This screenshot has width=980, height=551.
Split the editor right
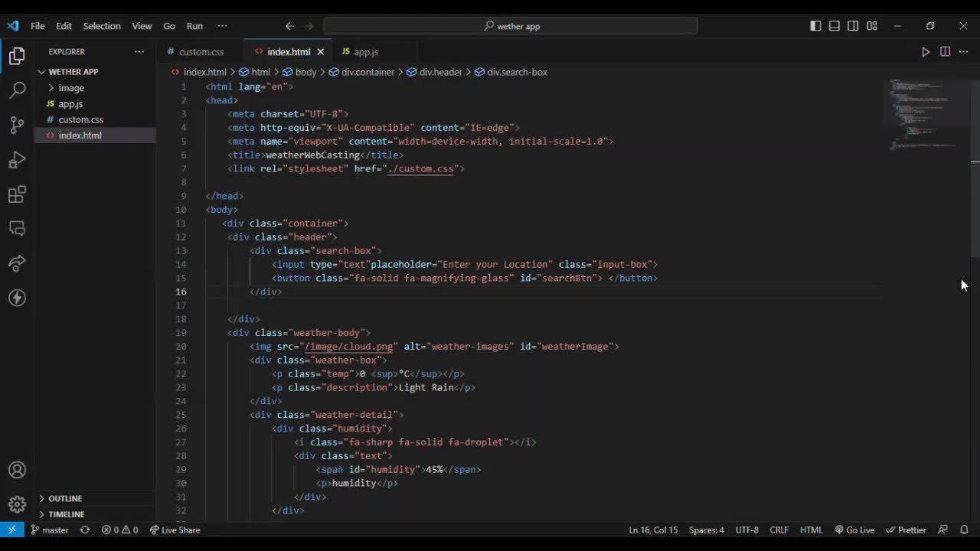(945, 52)
